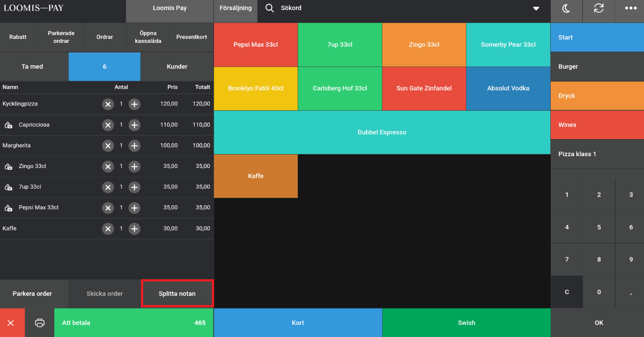Remove the Kycklingpizza item with its X icon

[108, 104]
